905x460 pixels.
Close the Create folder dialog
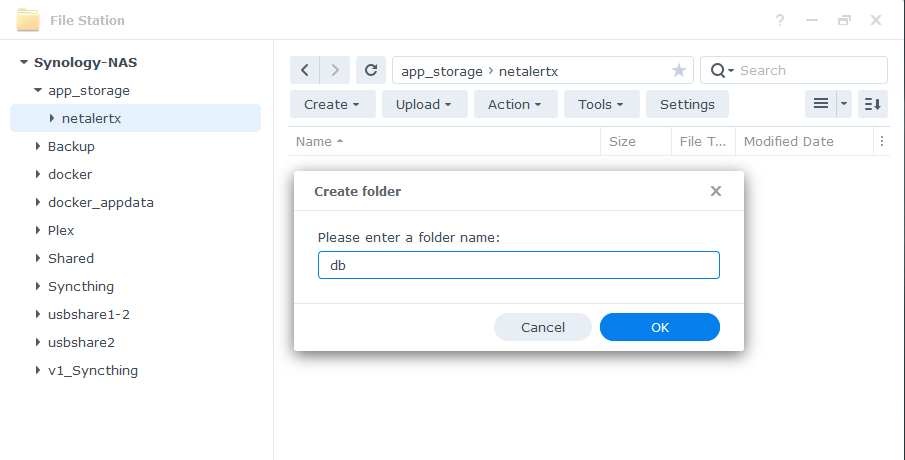716,191
